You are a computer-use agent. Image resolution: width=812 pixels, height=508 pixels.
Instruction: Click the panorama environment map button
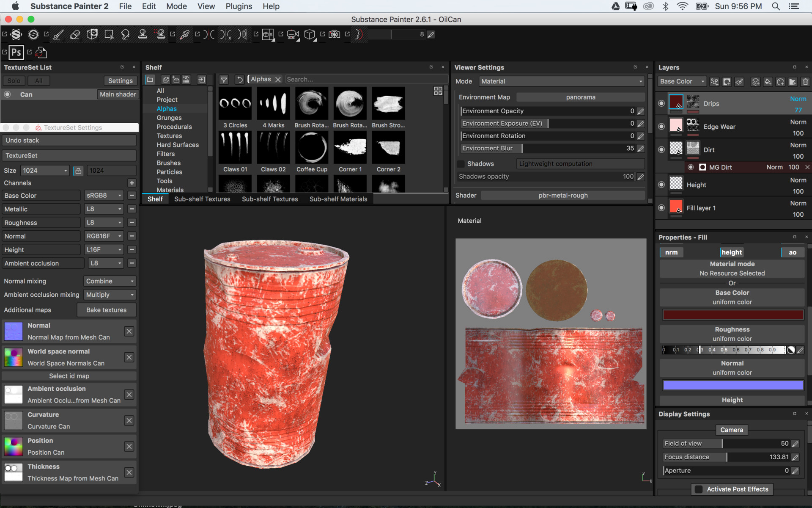[x=581, y=97]
